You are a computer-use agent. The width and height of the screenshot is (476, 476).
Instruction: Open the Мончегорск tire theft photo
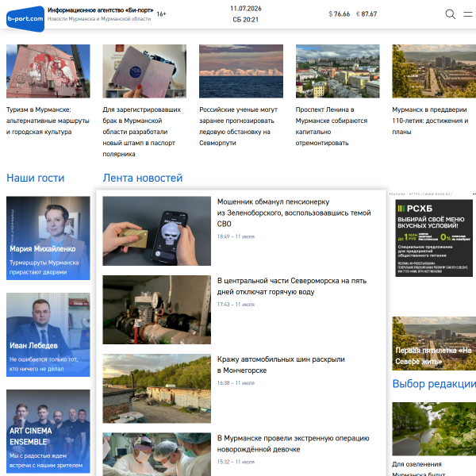pyautogui.click(x=156, y=389)
